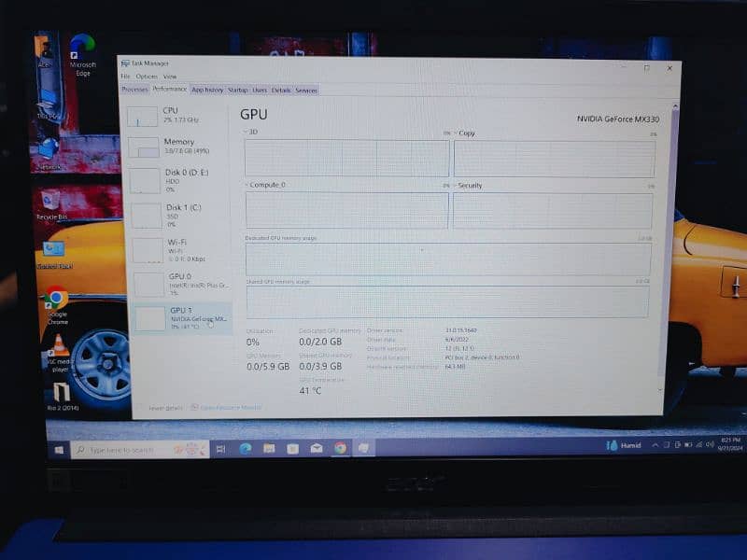Expand the Compute_0 graph engine dropdown

click(250, 185)
